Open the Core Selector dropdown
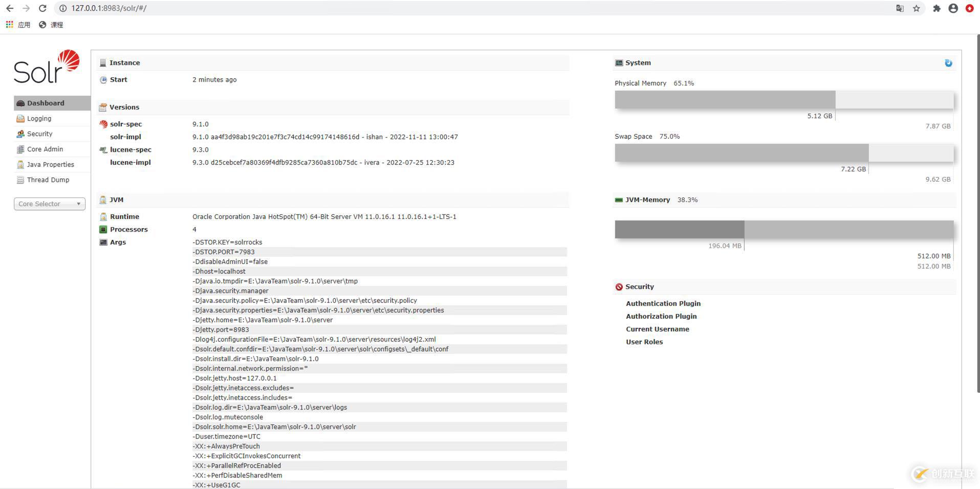This screenshot has height=489, width=980. click(x=50, y=204)
